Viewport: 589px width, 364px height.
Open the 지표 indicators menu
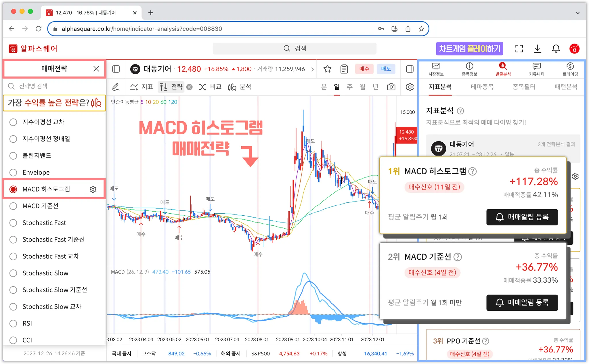pyautogui.click(x=141, y=87)
